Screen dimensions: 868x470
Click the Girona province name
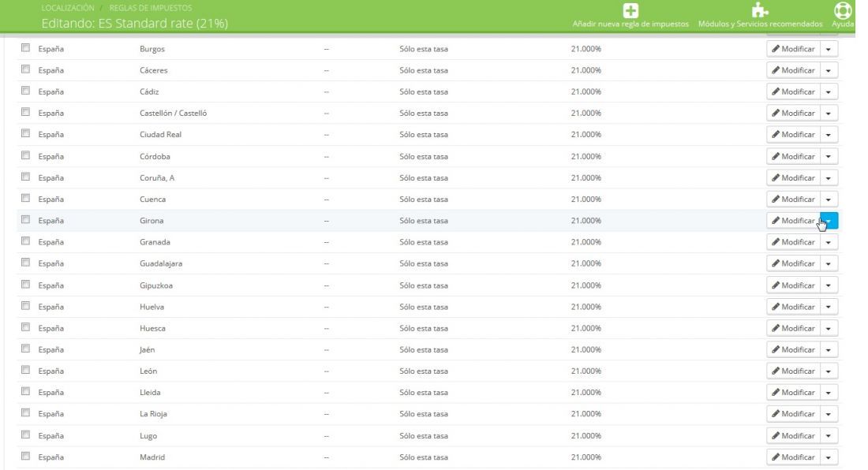(x=152, y=221)
